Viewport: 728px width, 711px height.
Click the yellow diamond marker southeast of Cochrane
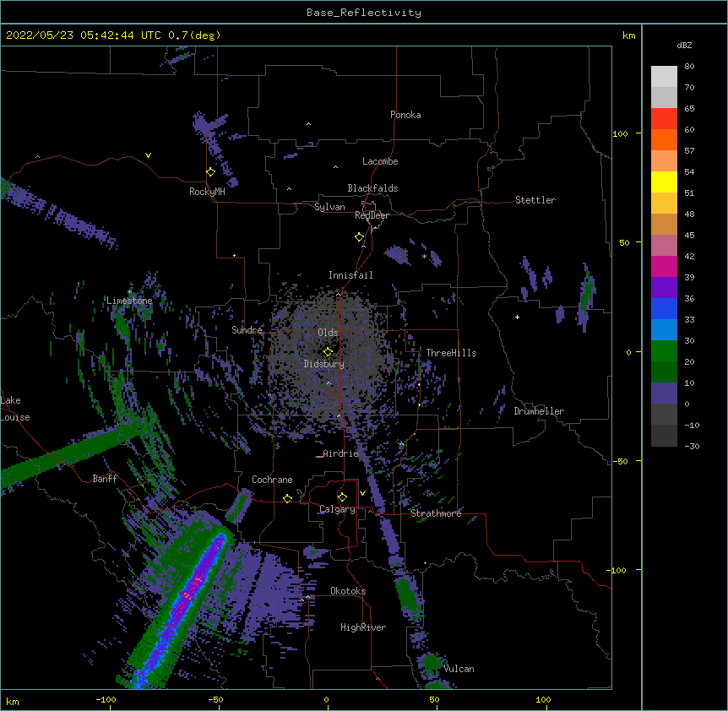click(x=287, y=498)
